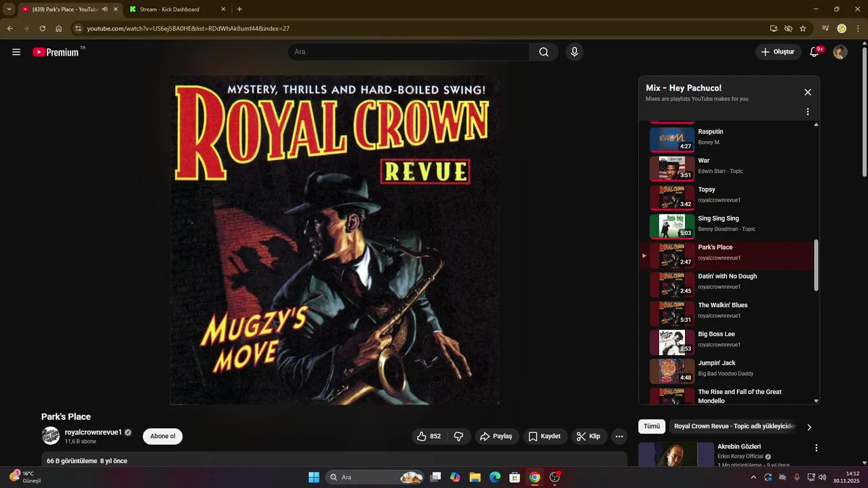Screen dimensions: 868x488
Task: Mute the Park's Place tab audio icon
Action: pyautogui.click(x=104, y=9)
